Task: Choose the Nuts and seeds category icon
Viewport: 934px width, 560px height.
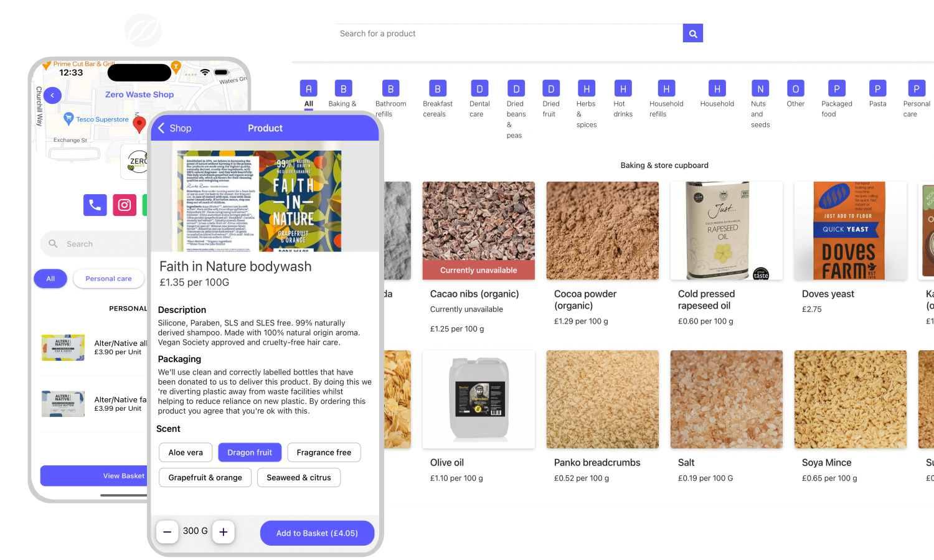Action: click(x=760, y=89)
